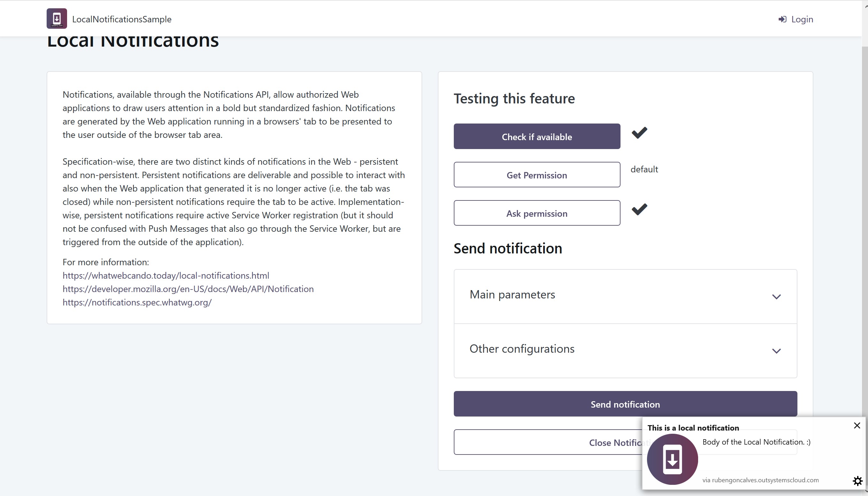Click the Get Permission button
Viewport: 868px width, 496px height.
click(537, 175)
